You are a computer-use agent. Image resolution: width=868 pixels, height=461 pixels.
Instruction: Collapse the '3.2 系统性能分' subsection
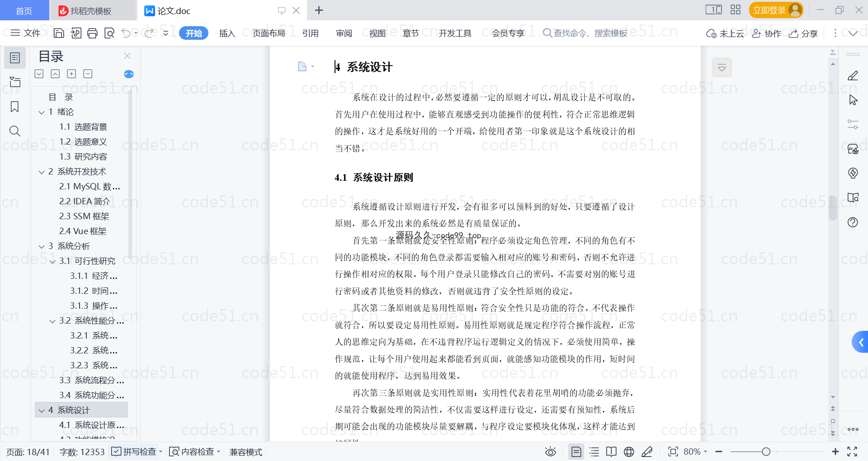tap(52, 321)
